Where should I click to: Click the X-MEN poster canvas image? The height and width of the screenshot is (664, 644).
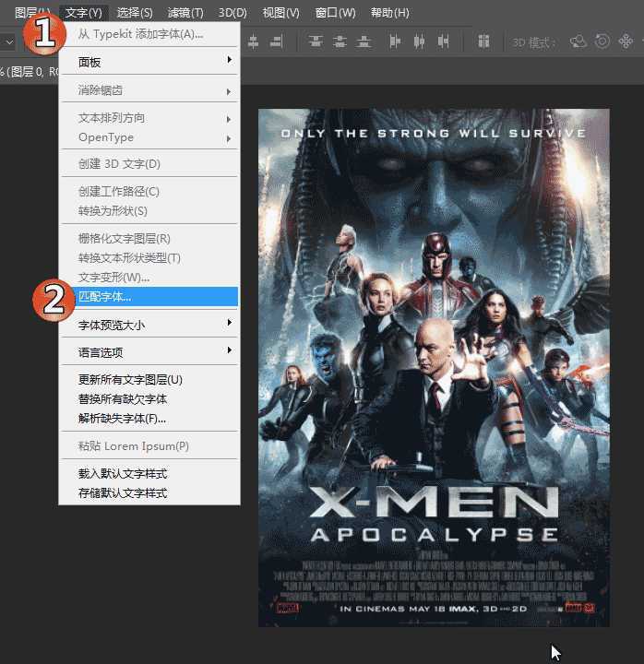(x=434, y=369)
